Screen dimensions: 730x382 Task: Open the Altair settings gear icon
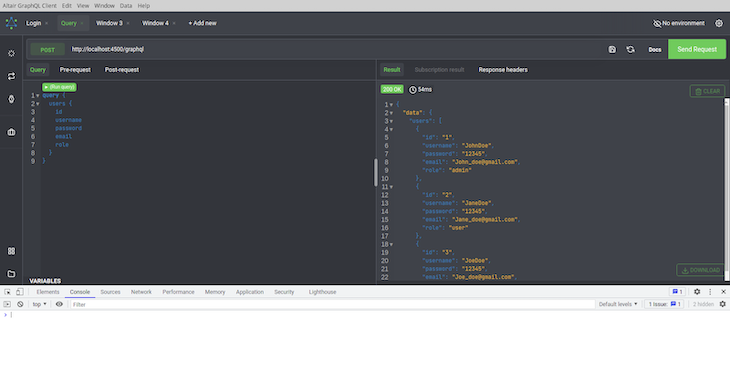tap(719, 23)
